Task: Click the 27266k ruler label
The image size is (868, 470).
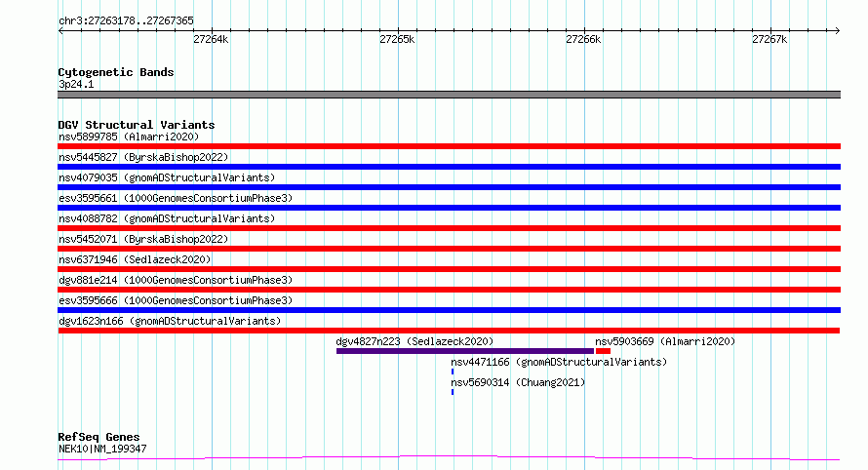Action: click(583, 39)
